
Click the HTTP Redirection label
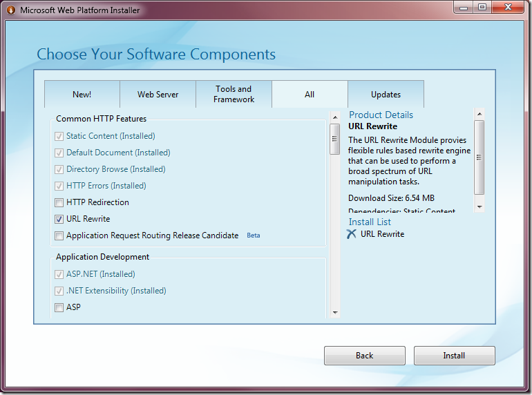97,202
